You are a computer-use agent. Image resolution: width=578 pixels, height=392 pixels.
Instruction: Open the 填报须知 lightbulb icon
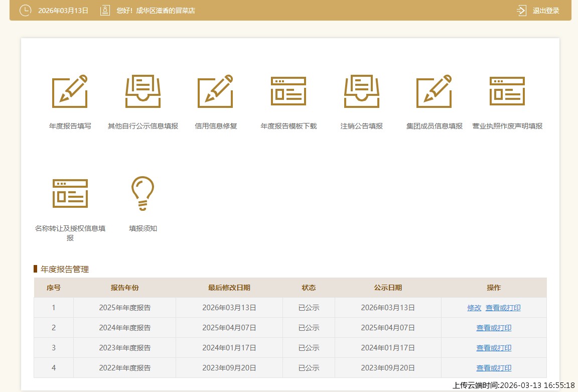(x=143, y=193)
